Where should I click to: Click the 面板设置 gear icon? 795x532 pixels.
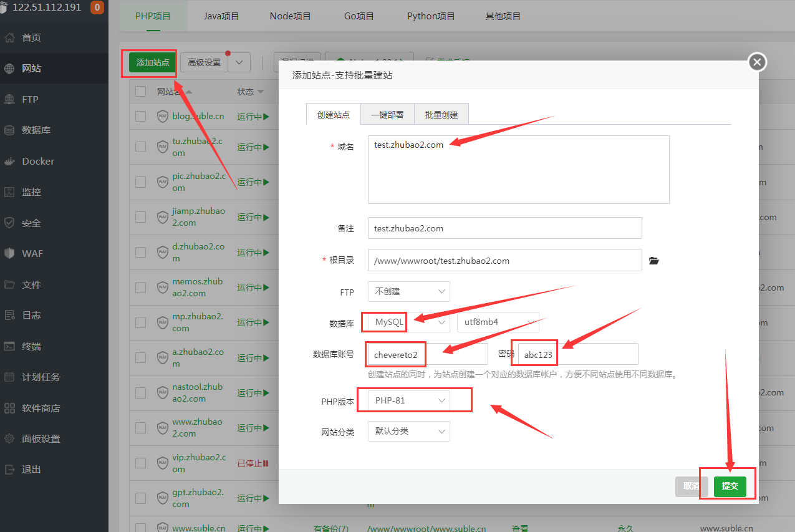[9, 439]
